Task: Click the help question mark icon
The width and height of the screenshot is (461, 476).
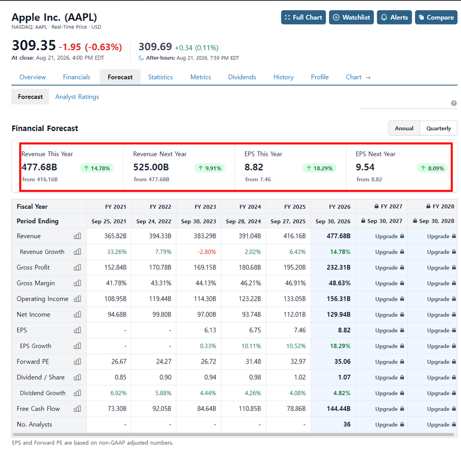Action: click(x=454, y=103)
